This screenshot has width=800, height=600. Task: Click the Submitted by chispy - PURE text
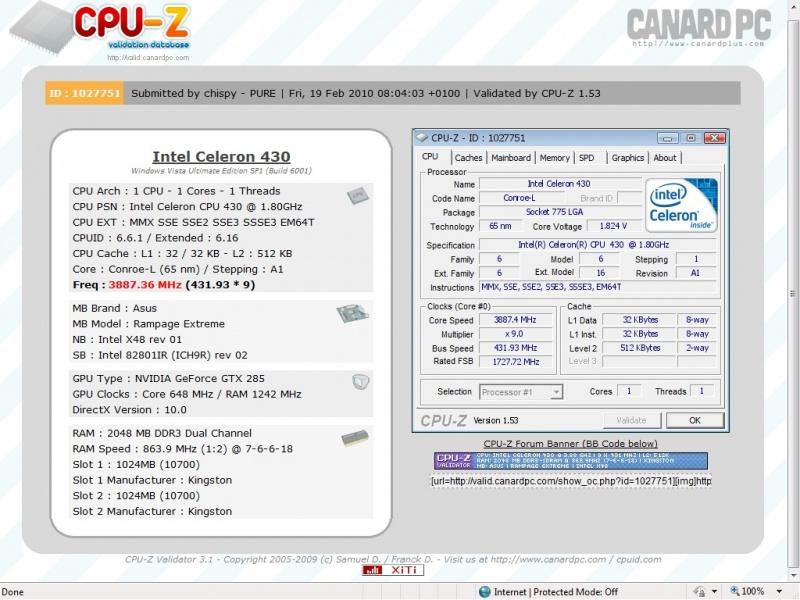(203, 93)
